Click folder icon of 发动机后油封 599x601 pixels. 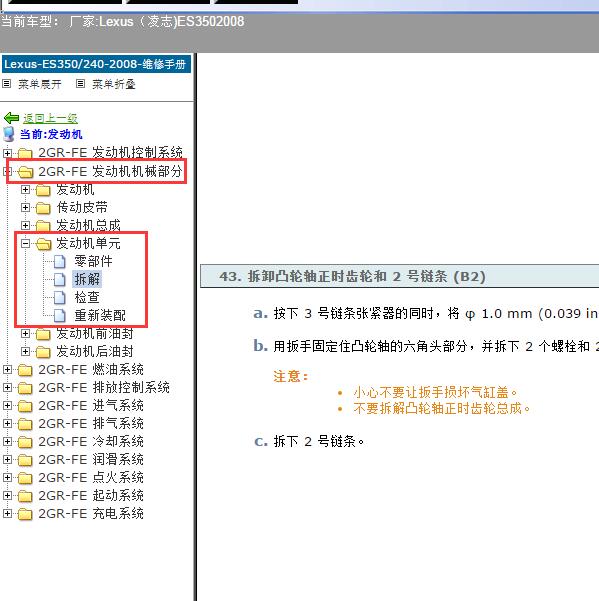43,352
